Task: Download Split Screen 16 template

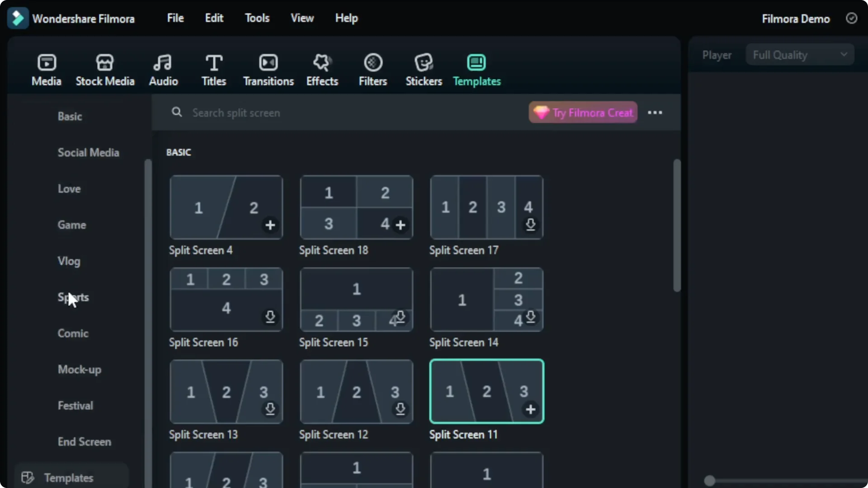Action: pos(270,317)
